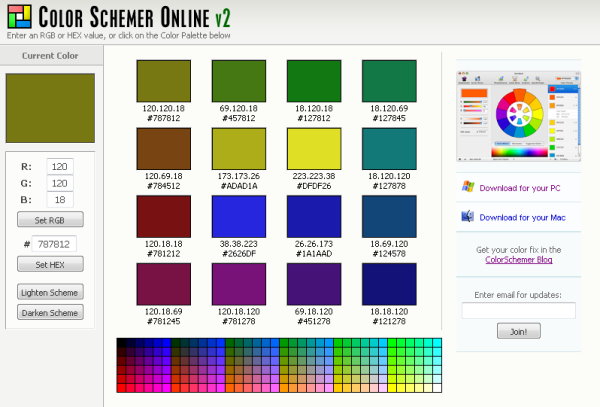Click the Color Schemer logo icon
Screen dimensions: 600x407
[x=20, y=16]
